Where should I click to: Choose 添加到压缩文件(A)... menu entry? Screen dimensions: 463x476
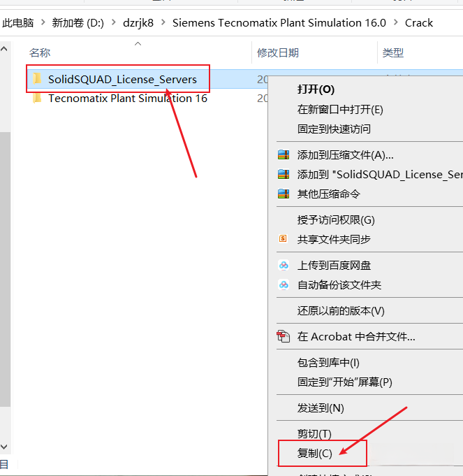tap(345, 155)
